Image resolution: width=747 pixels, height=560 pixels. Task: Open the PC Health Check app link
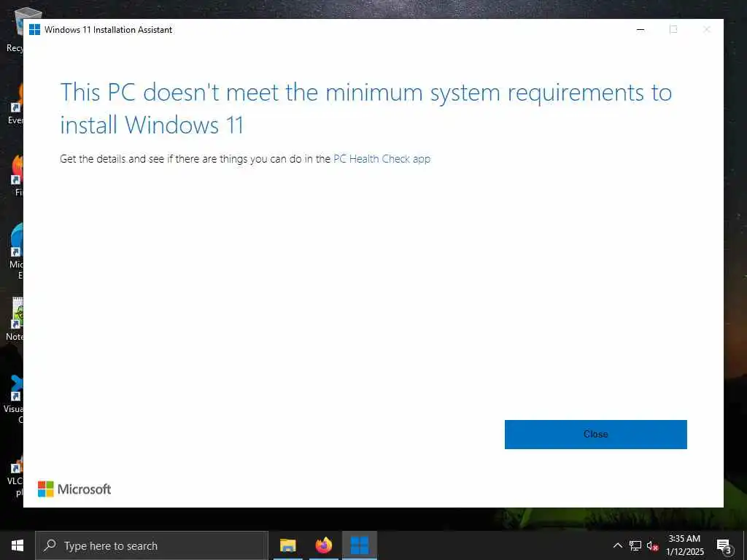pos(382,159)
